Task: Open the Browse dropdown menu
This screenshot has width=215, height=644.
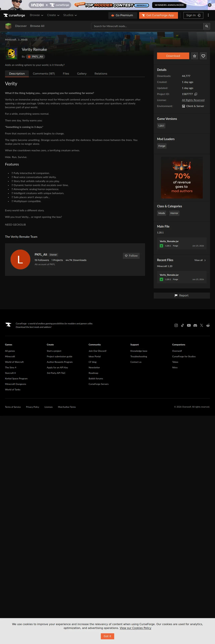Action: pyautogui.click(x=37, y=15)
